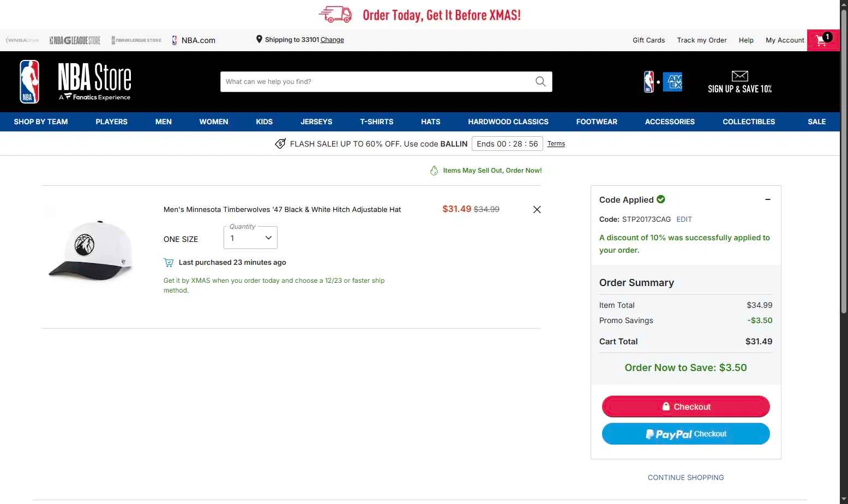Click the red Checkout button
This screenshot has height=504, width=848.
click(x=685, y=406)
